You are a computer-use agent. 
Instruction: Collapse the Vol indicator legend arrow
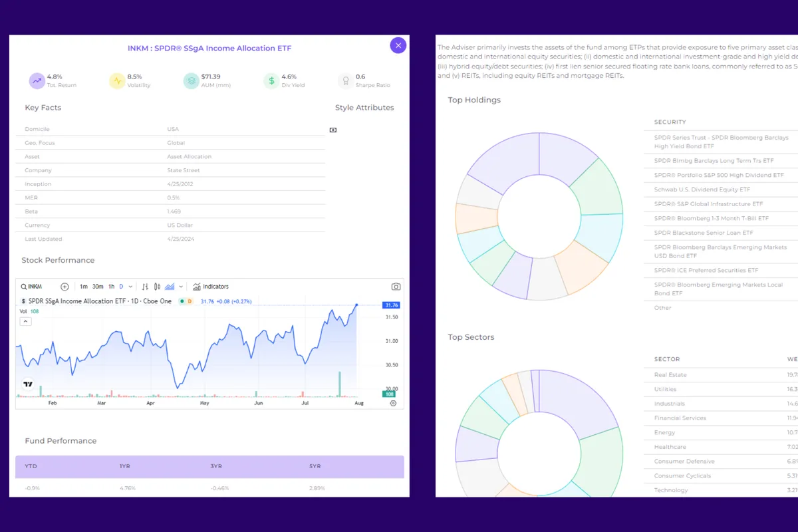(26, 321)
